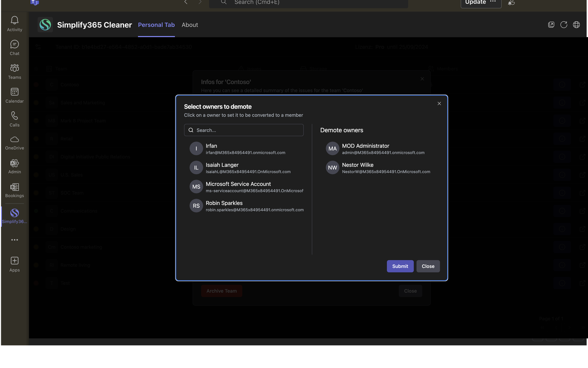Click the Teams logo in the title bar
This screenshot has height=368, width=588.
[x=34, y=3]
